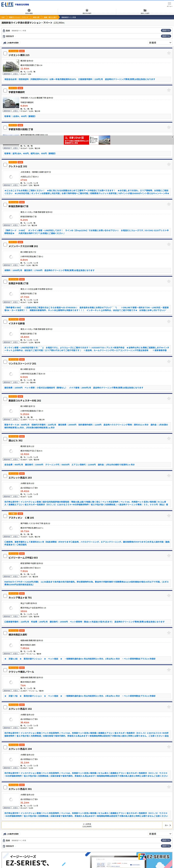
Task: Favorite リンクルストーンハツ 201 with the star
Action: point(169,361)
